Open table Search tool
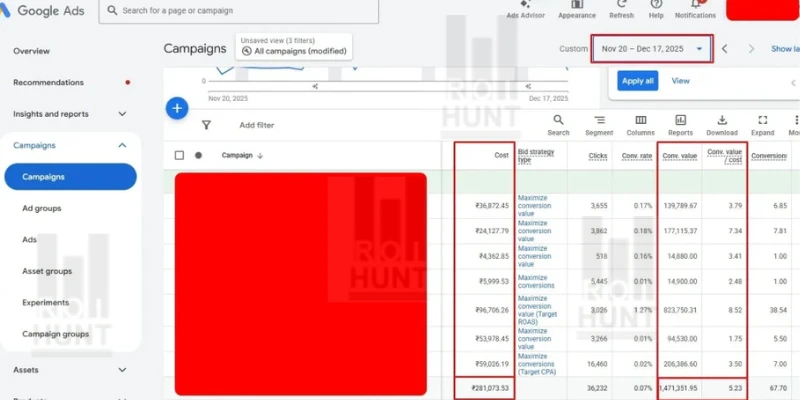 coord(558,126)
